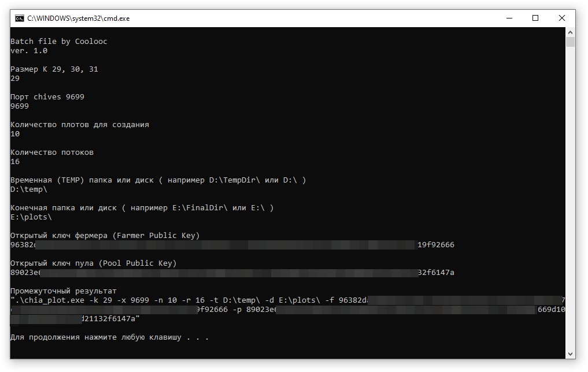This screenshot has width=588, height=372.
Task: Minimize the cmd.exe window
Action: pyautogui.click(x=509, y=18)
